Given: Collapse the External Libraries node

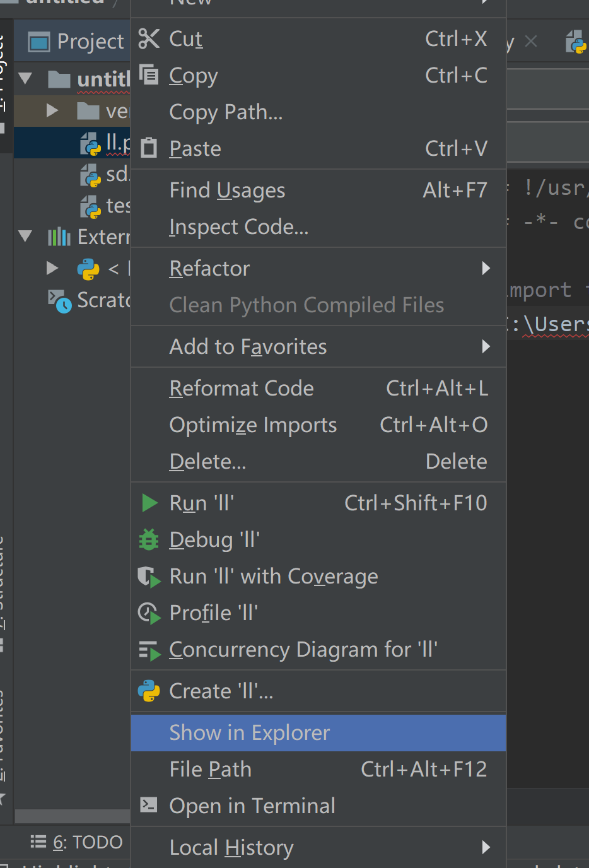Looking at the screenshot, I should (26, 237).
